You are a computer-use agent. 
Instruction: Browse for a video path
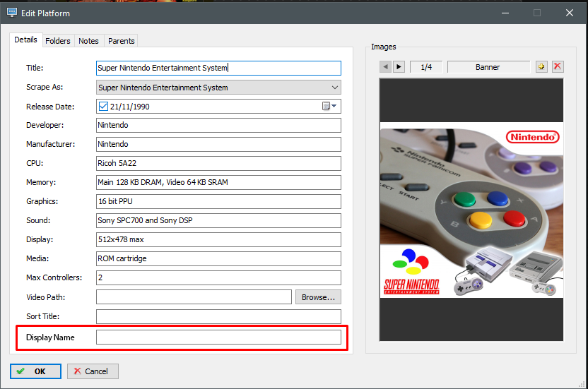coord(318,297)
